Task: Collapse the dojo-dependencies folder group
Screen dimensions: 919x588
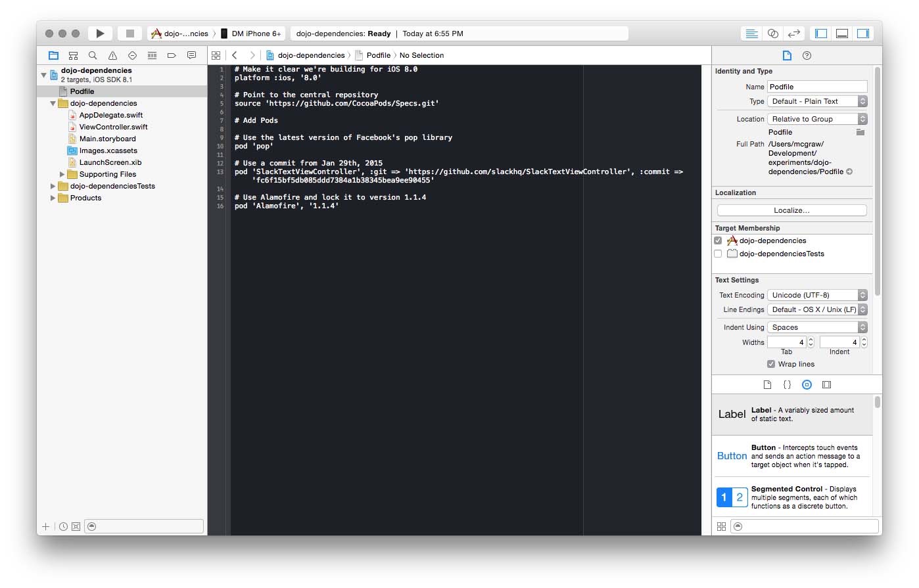Action: pos(53,103)
